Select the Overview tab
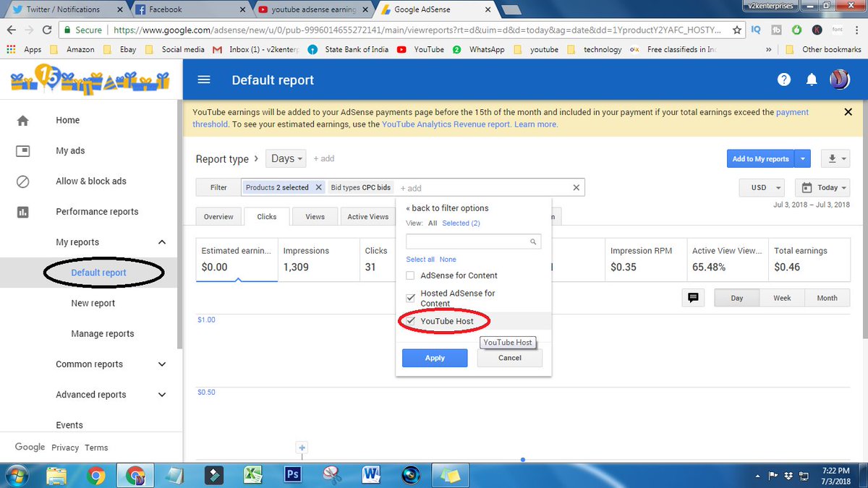The width and height of the screenshot is (868, 488). 218,216
